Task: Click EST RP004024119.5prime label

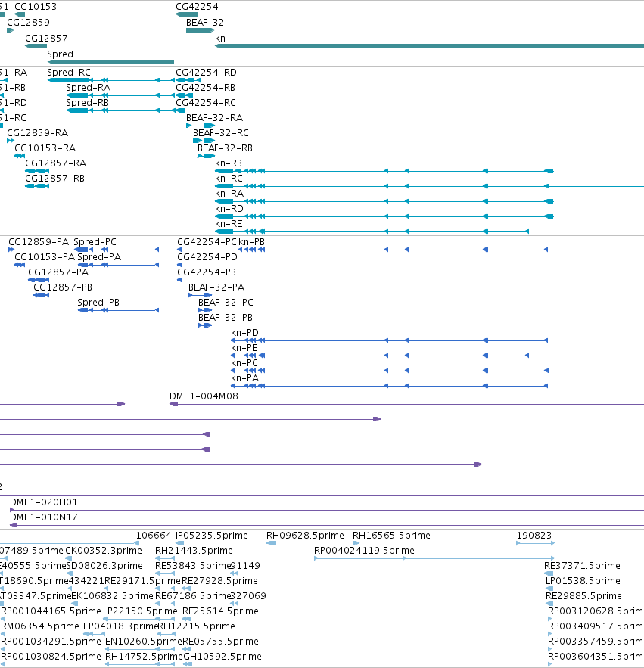Action: point(365,551)
